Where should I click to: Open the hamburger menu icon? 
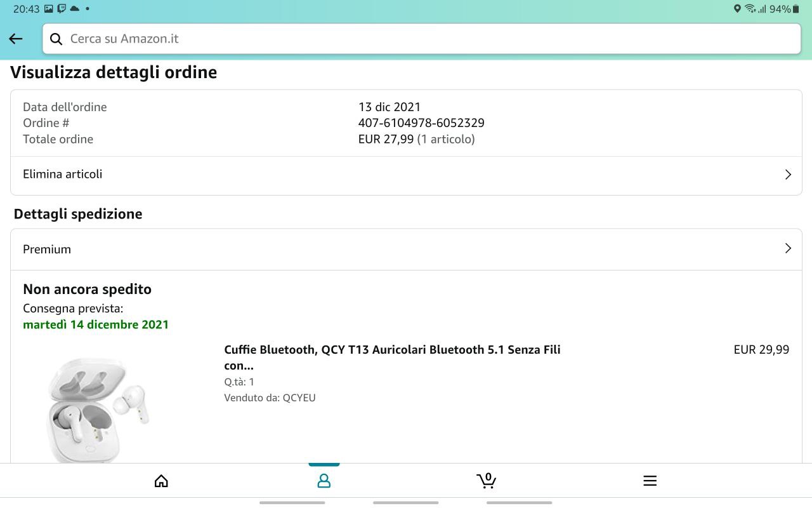click(650, 481)
